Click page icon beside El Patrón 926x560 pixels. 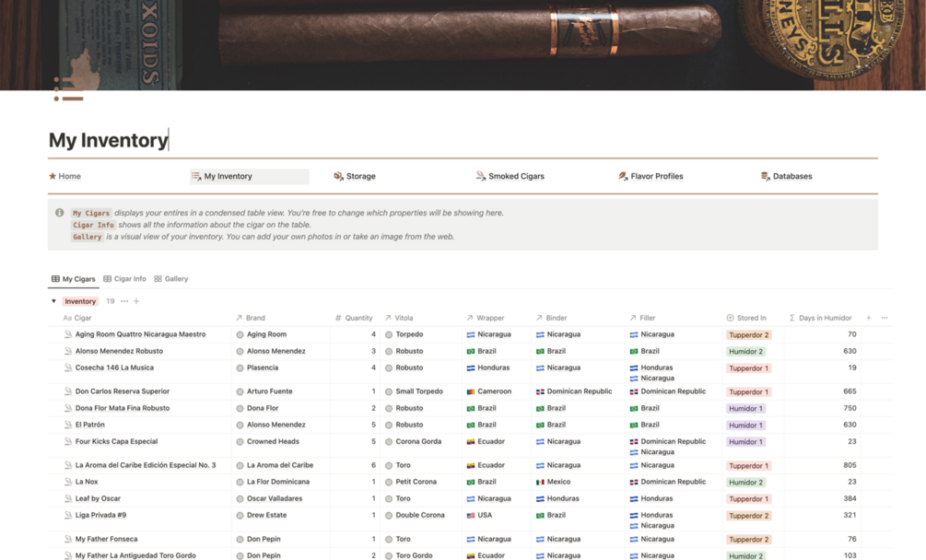tap(68, 425)
